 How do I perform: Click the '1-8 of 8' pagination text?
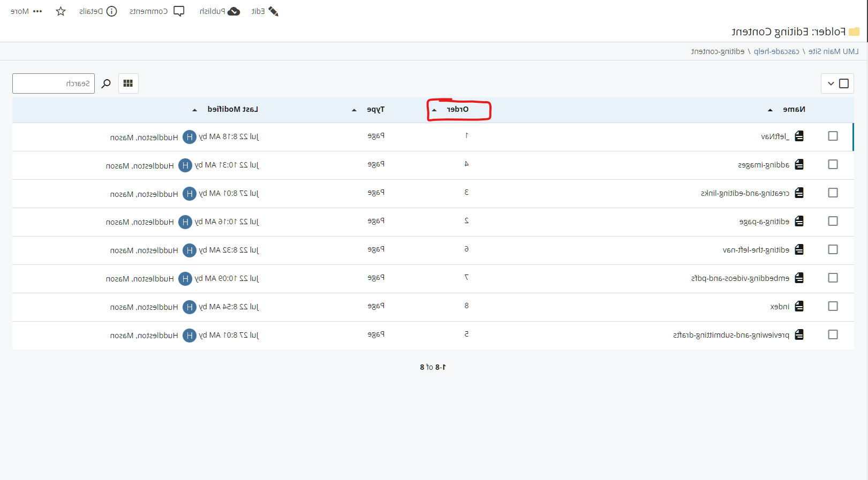click(433, 367)
